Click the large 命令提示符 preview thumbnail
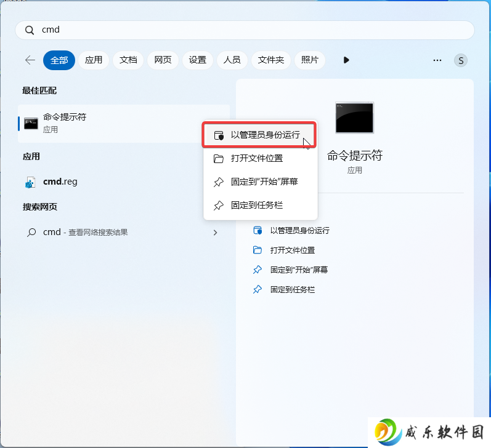This screenshot has width=491, height=448. coord(354,118)
